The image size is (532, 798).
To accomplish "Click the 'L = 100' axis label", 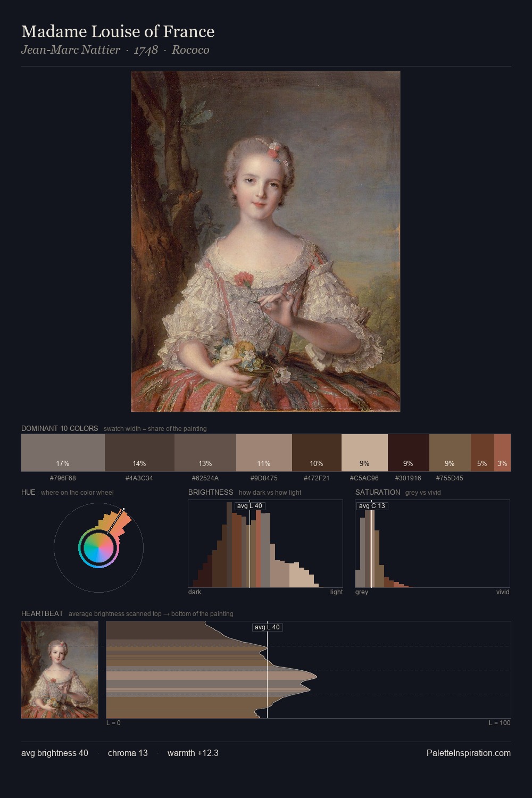I will point(500,723).
